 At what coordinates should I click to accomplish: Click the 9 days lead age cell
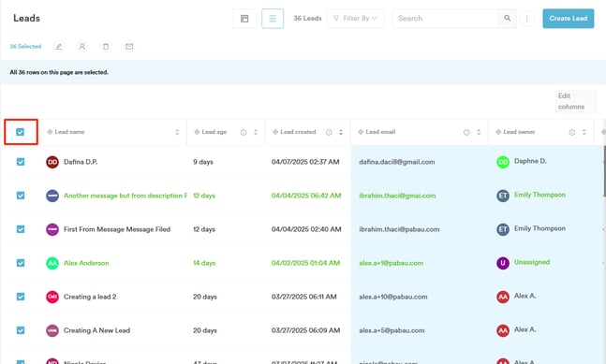click(x=203, y=162)
